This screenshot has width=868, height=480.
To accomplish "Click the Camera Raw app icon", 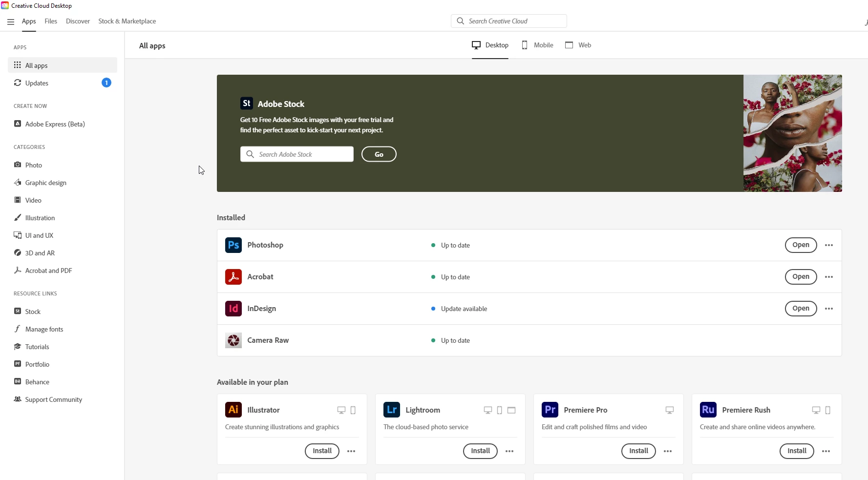I will click(x=233, y=340).
